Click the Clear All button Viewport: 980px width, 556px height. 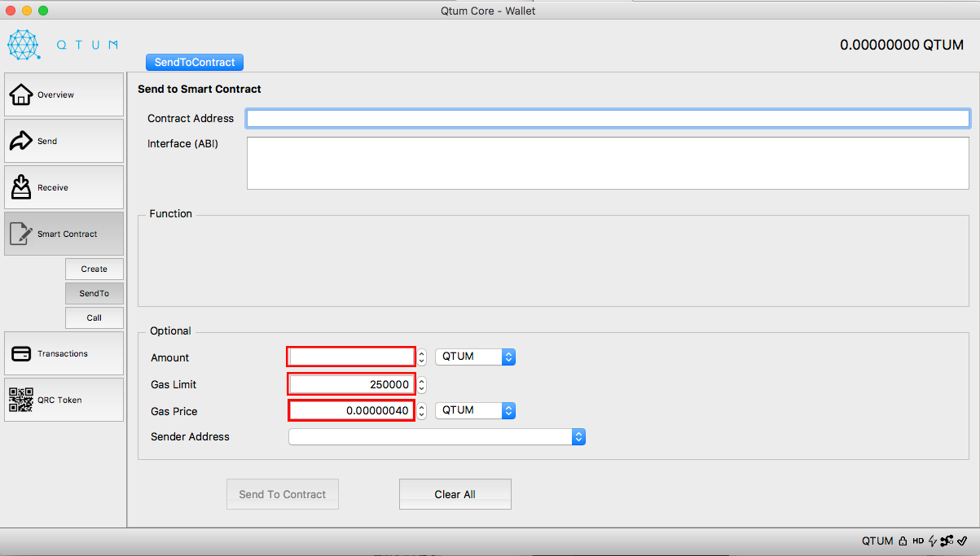[455, 494]
